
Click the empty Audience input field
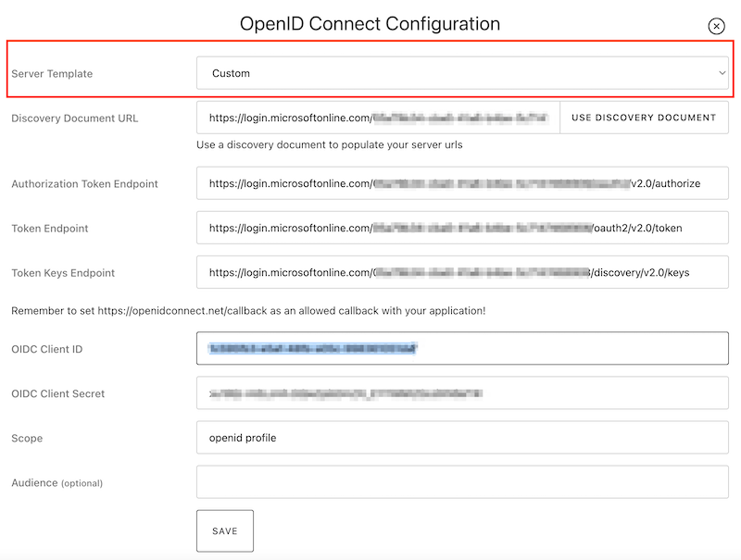pos(462,482)
